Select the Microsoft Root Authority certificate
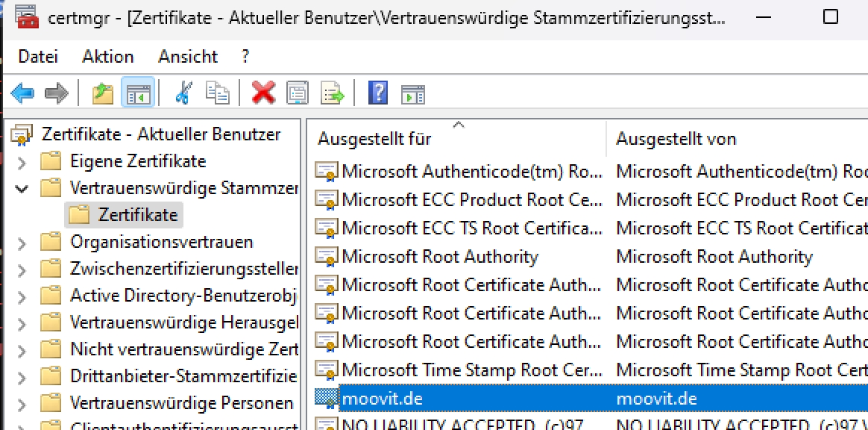Screen dimensions: 868x430 (x=439, y=257)
